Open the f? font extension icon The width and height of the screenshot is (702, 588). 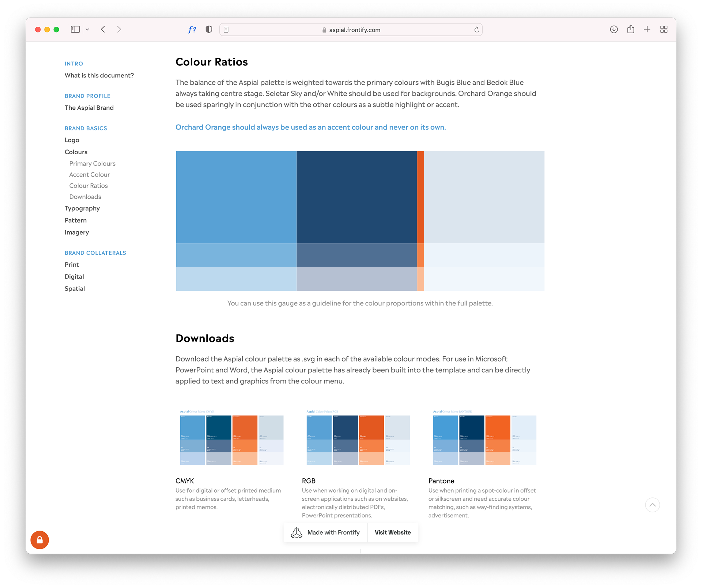point(192,30)
